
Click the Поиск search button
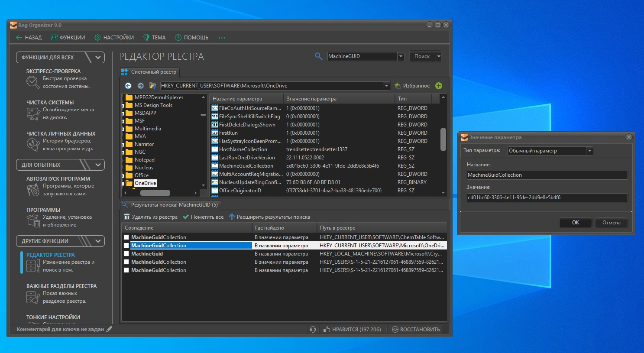coord(422,56)
